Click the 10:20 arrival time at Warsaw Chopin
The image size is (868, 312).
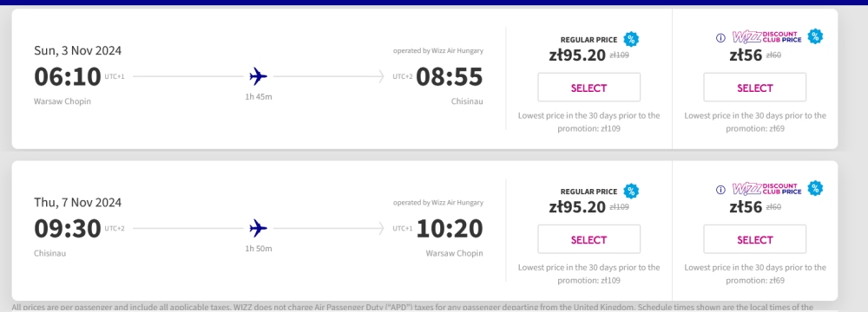(x=450, y=229)
